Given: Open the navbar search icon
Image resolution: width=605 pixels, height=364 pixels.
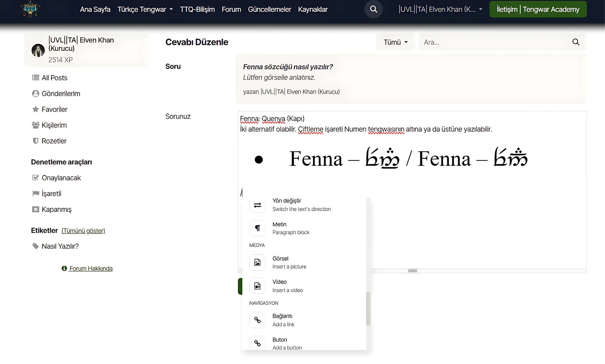Looking at the screenshot, I should [x=373, y=9].
